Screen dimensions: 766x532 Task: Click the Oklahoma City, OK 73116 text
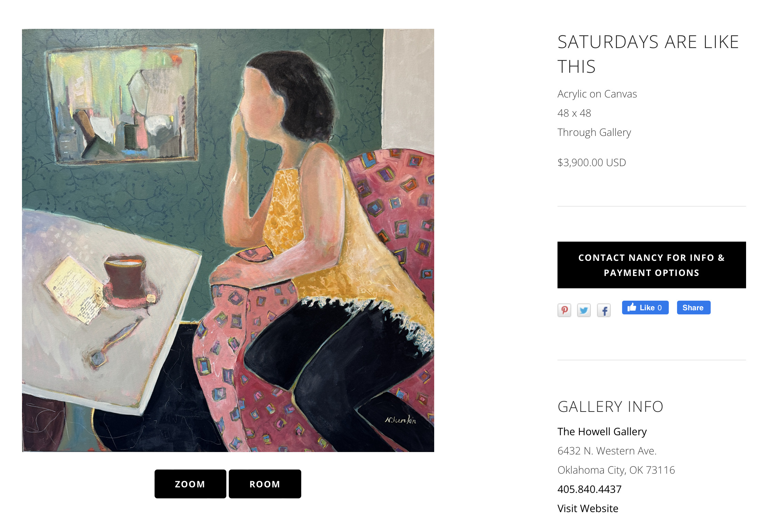(x=616, y=470)
